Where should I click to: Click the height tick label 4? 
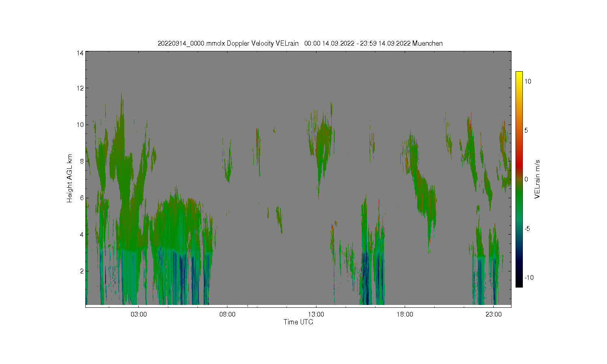click(82, 235)
